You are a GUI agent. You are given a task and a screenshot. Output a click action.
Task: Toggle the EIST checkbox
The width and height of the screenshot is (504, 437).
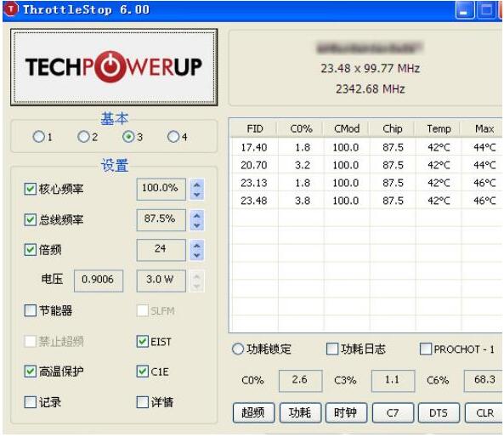click(x=143, y=341)
